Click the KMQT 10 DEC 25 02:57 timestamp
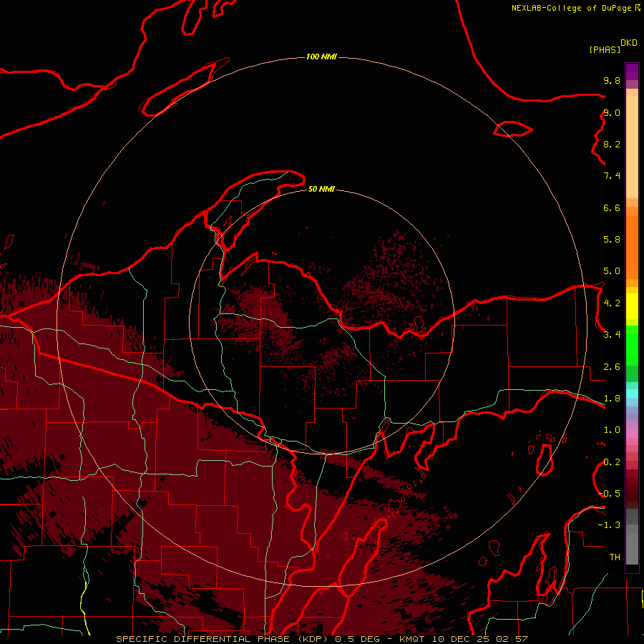Viewport: 644px width, 644px height. (463, 639)
